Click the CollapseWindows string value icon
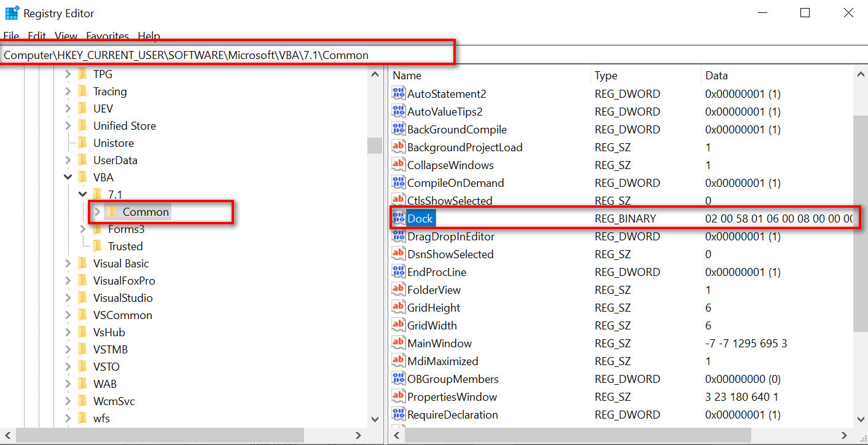Viewport: 868px width, 445px height. tap(399, 165)
